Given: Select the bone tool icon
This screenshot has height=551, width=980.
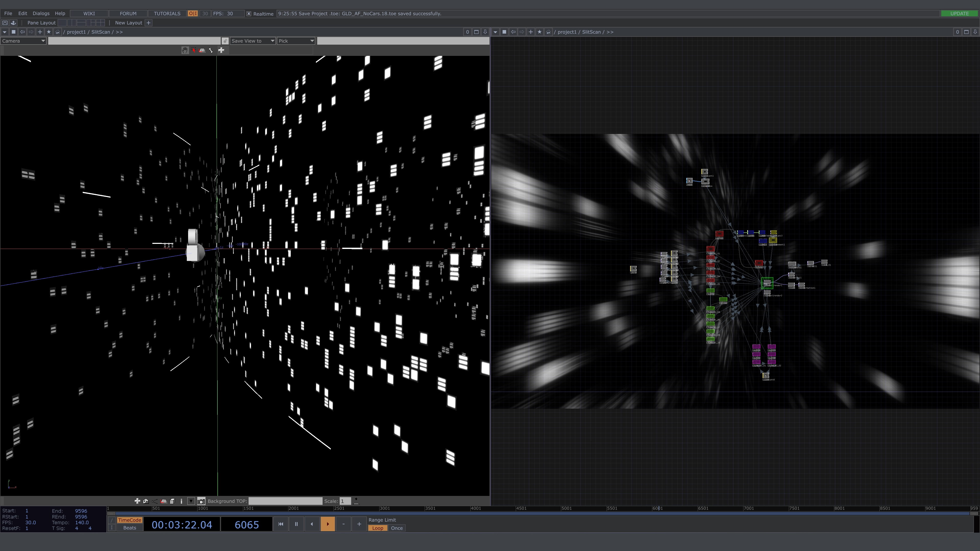Looking at the screenshot, I should coord(211,50).
